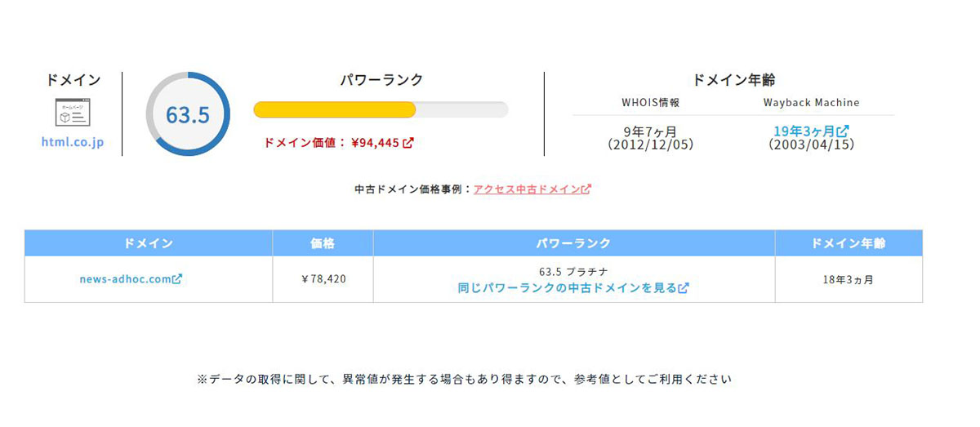Open the ドメイン価値 ¥94,445 link

(x=338, y=143)
